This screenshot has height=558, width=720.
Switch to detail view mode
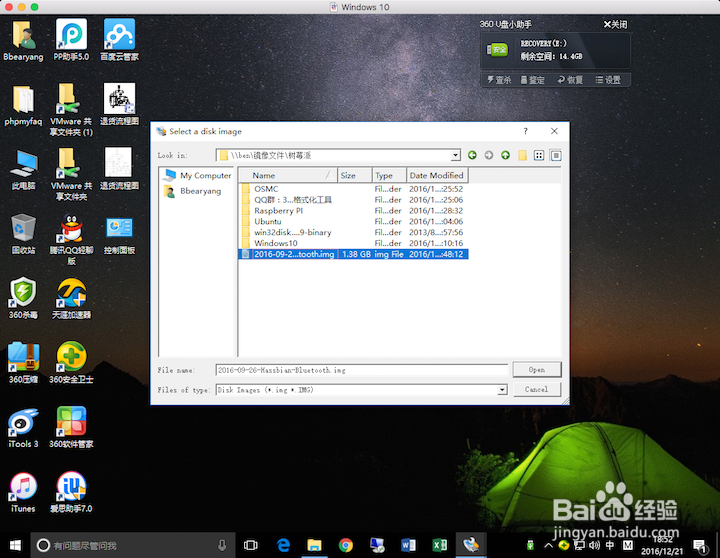[556, 155]
